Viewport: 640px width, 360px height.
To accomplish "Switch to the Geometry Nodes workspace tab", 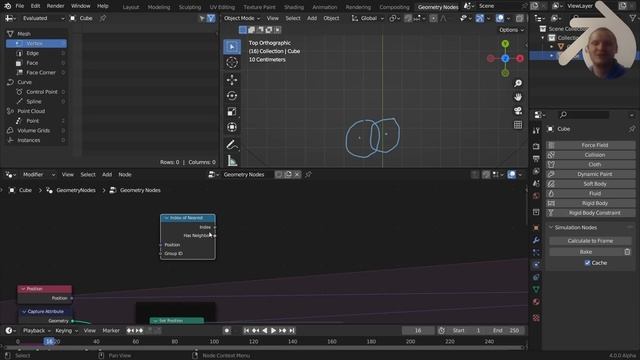I will pyautogui.click(x=438, y=7).
